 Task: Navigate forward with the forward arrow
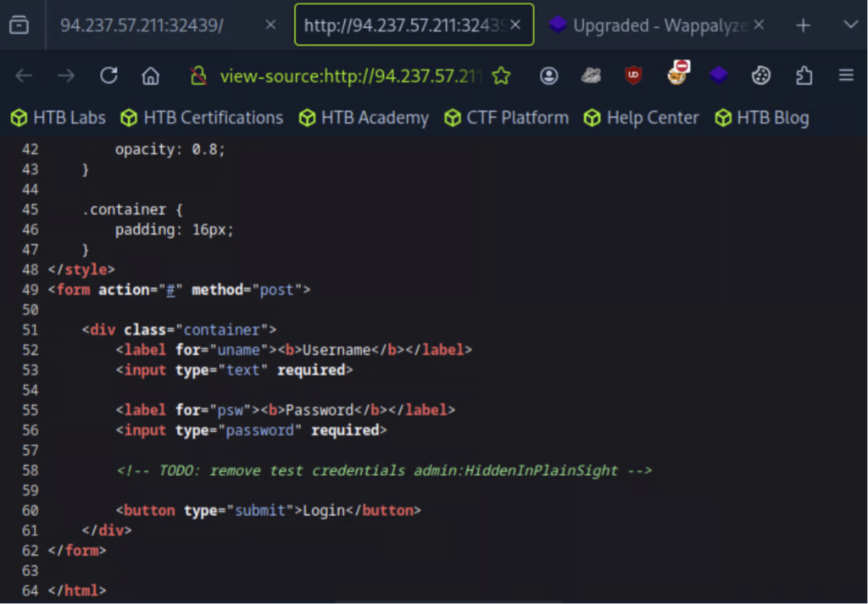coord(66,75)
